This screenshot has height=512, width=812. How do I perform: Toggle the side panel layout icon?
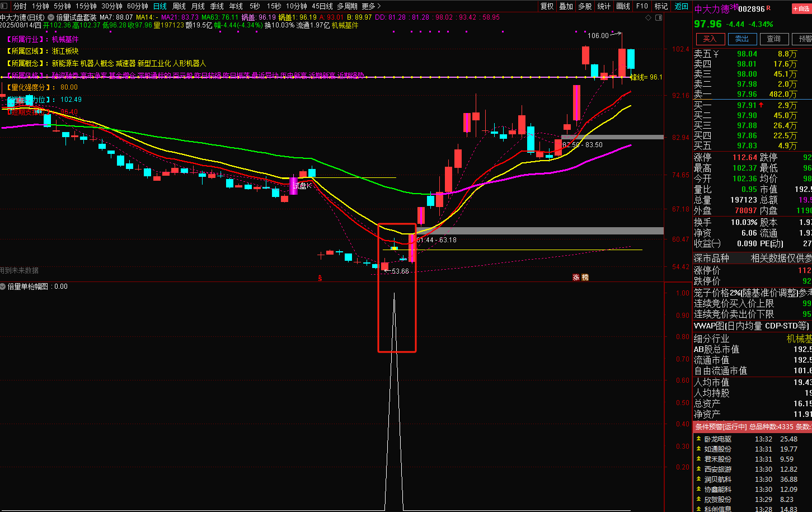point(658,17)
